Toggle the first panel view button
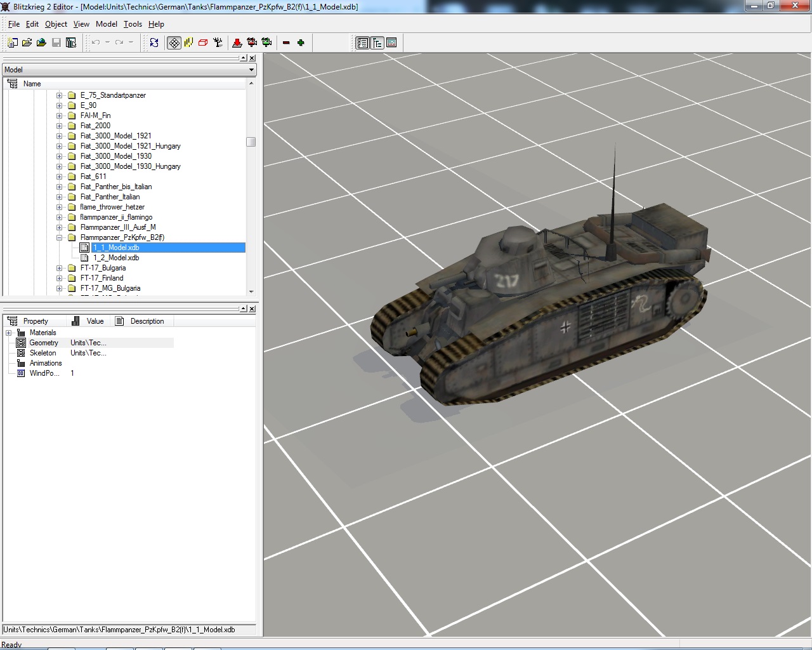The width and height of the screenshot is (812, 650). click(362, 43)
